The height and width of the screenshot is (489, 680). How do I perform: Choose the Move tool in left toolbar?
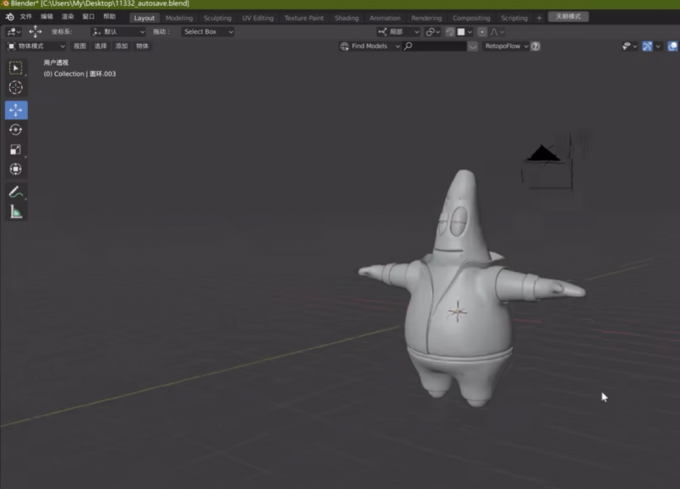pyautogui.click(x=16, y=110)
